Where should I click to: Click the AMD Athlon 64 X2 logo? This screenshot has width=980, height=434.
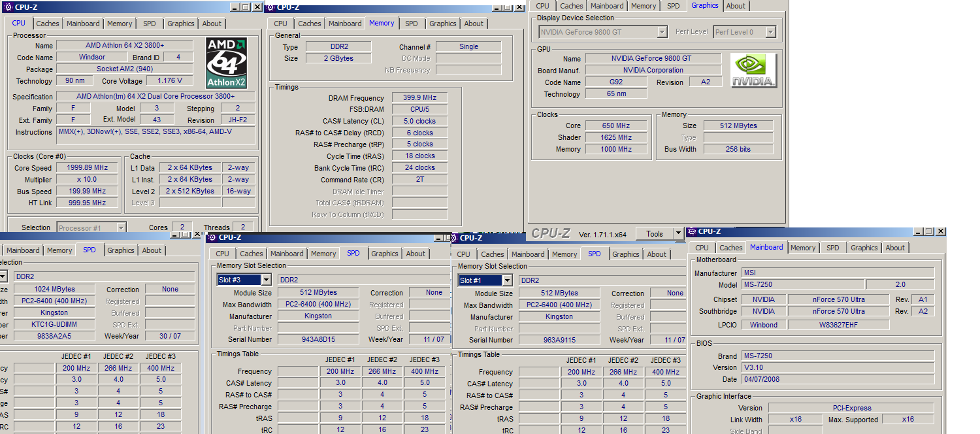click(226, 63)
